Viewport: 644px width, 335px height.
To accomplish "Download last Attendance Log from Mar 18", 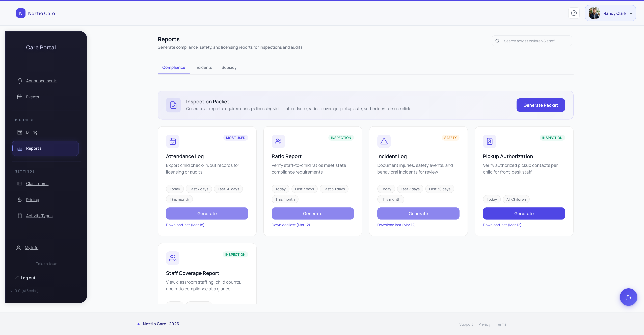I will click(x=185, y=225).
